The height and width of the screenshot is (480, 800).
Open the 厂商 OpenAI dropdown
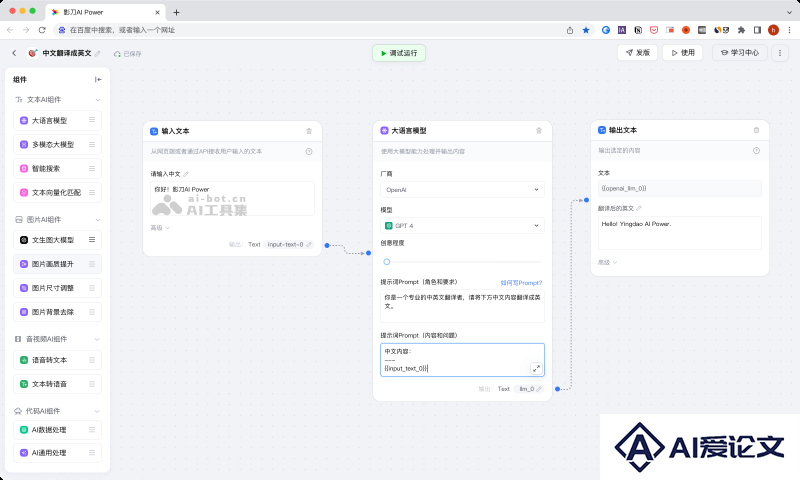click(462, 190)
